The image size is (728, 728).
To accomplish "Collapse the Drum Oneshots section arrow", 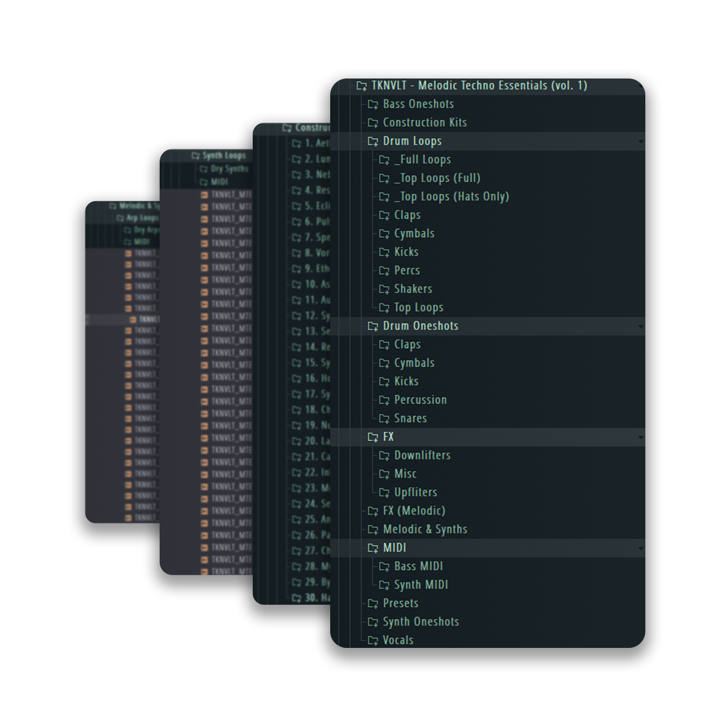I will click(x=641, y=327).
